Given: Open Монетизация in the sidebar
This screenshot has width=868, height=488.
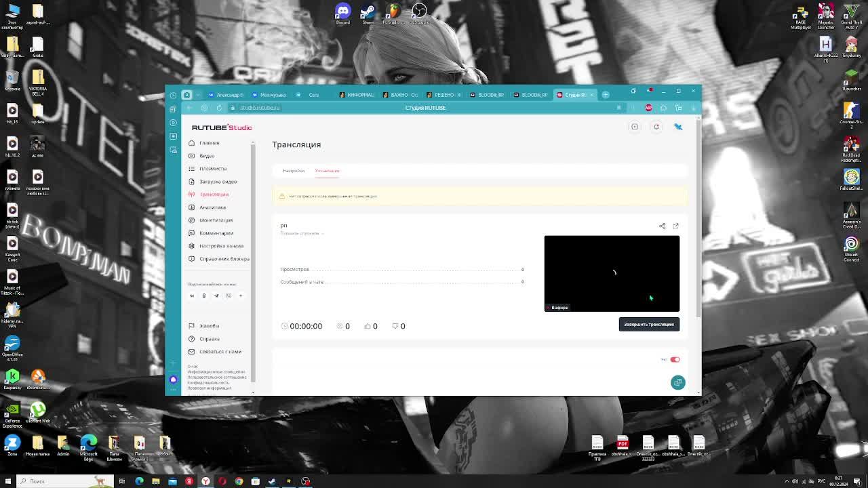Looking at the screenshot, I should (216, 220).
